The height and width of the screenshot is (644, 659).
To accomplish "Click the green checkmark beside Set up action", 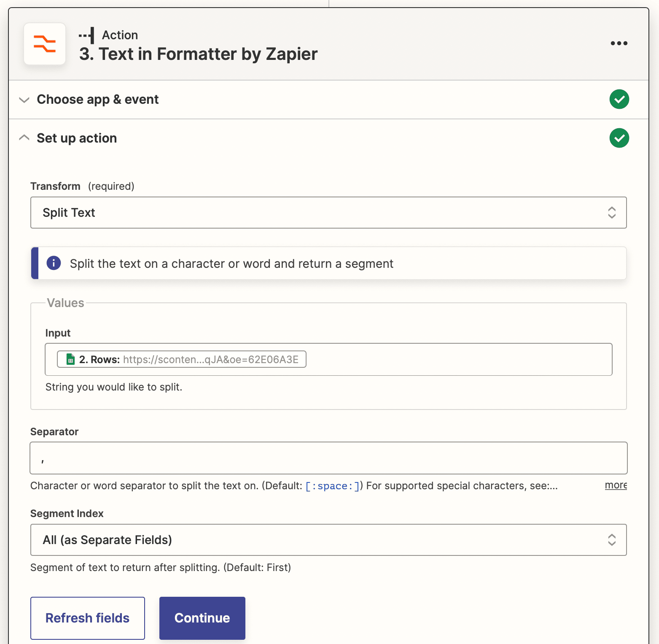I will [619, 138].
